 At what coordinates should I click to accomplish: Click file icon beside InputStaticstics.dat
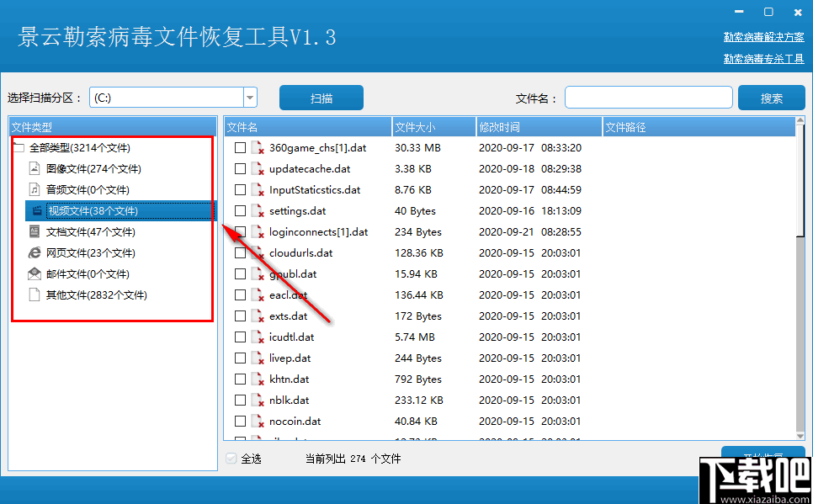click(x=258, y=190)
